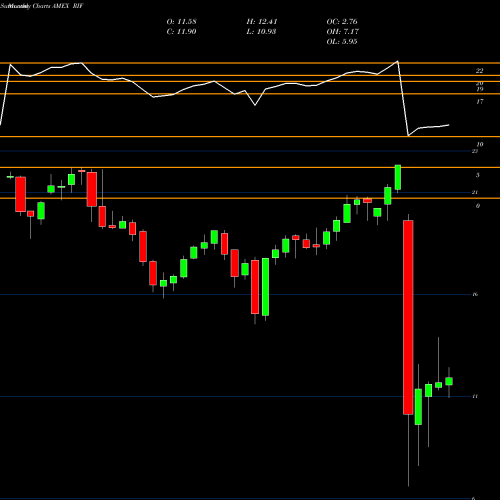The width and height of the screenshot is (500, 500).
Task: Click the OH: 7.17 value
Action: (x=343, y=32)
